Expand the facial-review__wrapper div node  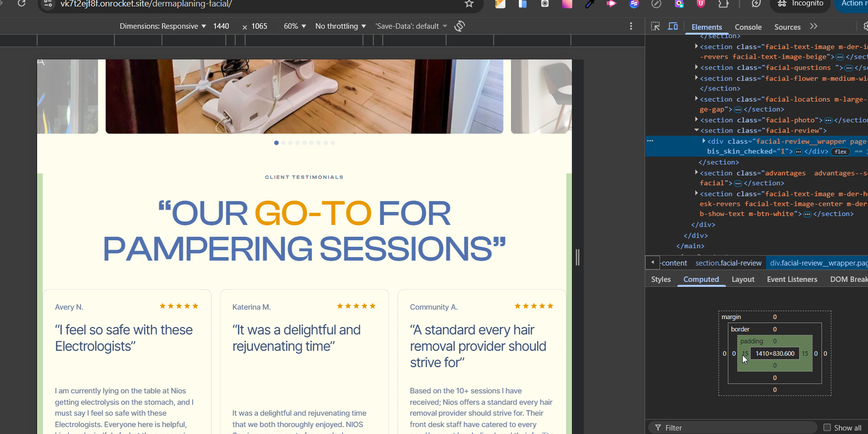coord(704,141)
